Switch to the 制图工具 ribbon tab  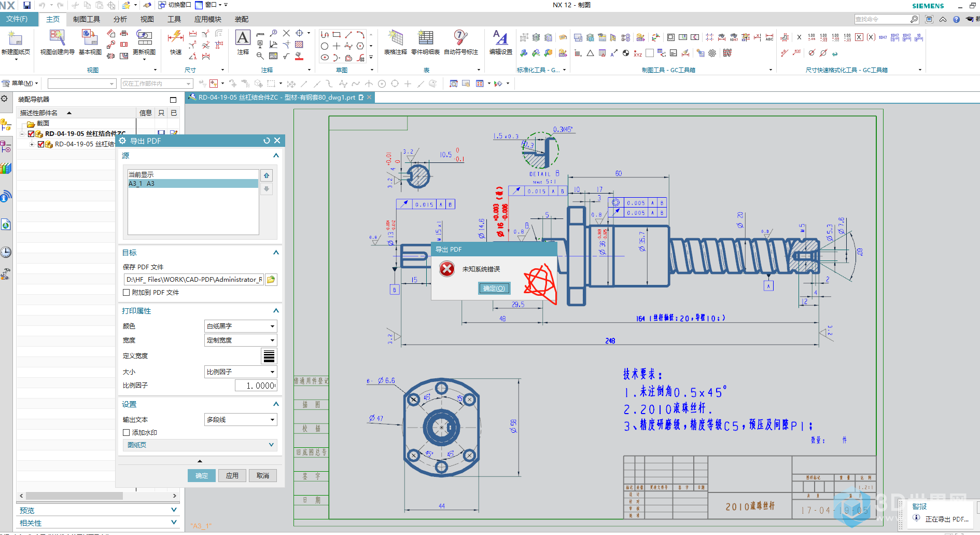click(x=86, y=19)
